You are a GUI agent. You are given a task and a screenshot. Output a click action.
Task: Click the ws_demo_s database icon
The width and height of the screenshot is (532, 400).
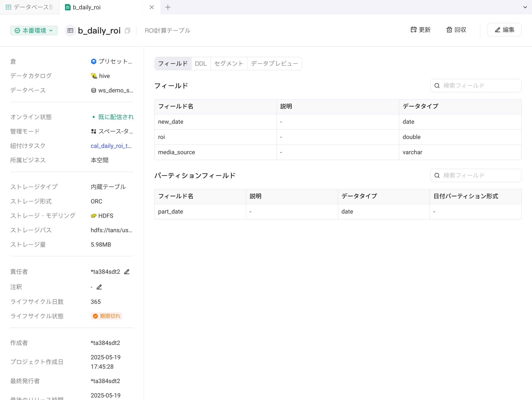[x=93, y=90]
